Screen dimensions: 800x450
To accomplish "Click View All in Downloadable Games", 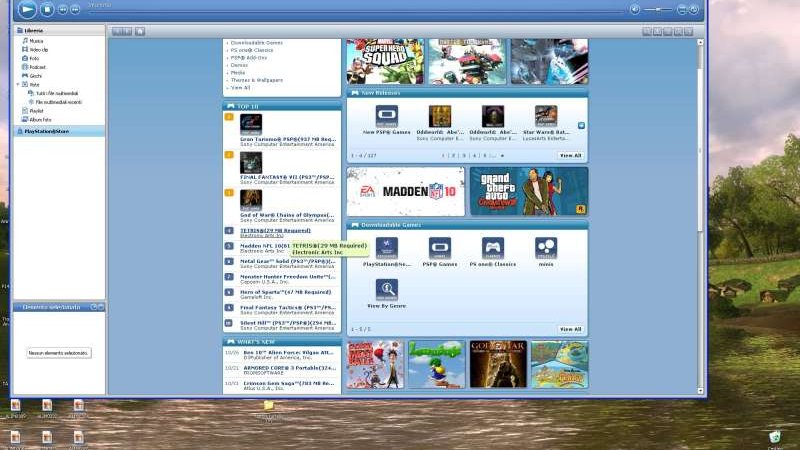I will coord(570,330).
